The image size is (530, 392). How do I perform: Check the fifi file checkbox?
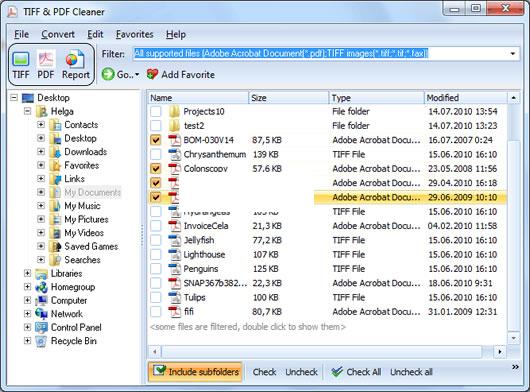point(155,312)
